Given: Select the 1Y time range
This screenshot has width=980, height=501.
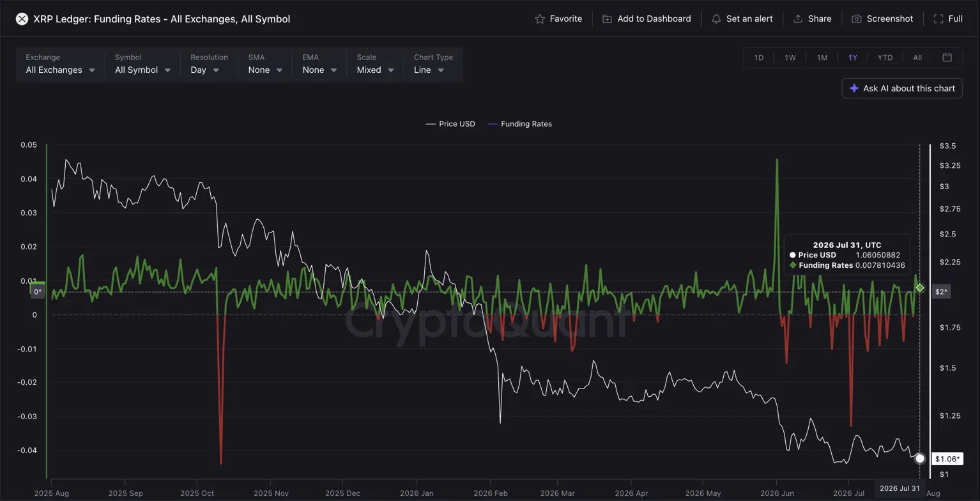Looking at the screenshot, I should coord(853,58).
